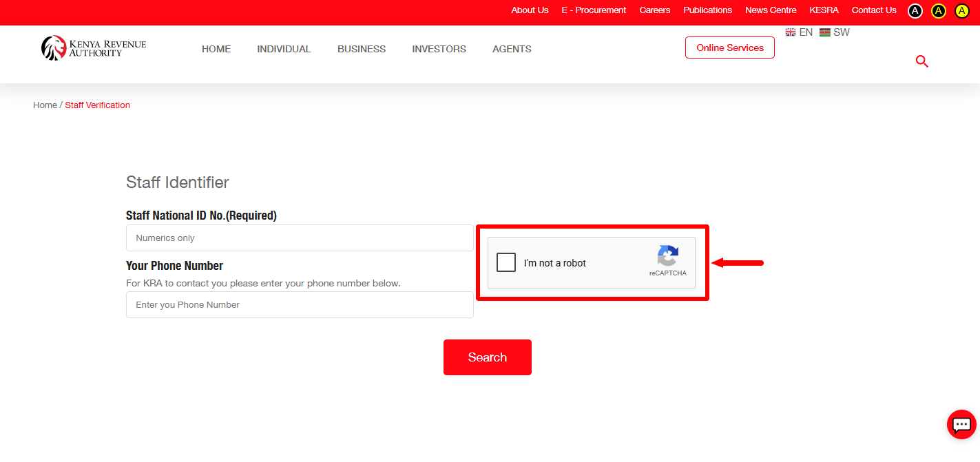Viewport: 980px width, 462px height.
Task: Focus the phone number input field
Action: (x=300, y=304)
